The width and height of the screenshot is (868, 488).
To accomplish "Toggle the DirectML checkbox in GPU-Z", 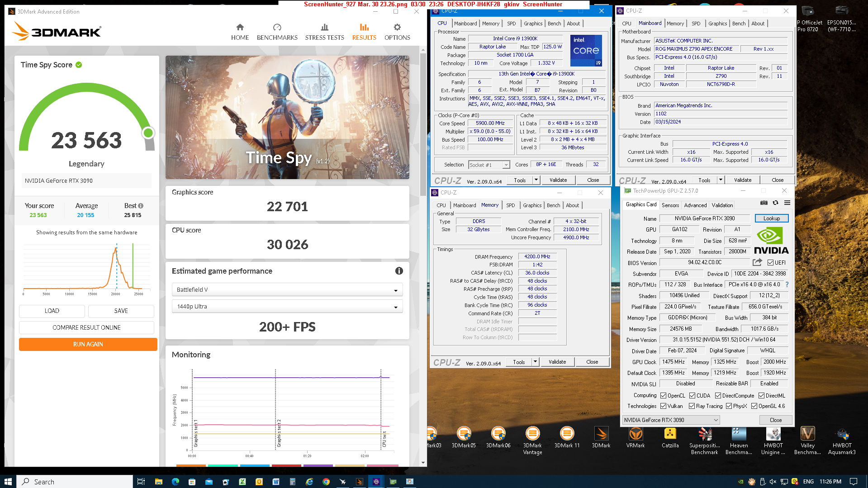I will point(761,396).
